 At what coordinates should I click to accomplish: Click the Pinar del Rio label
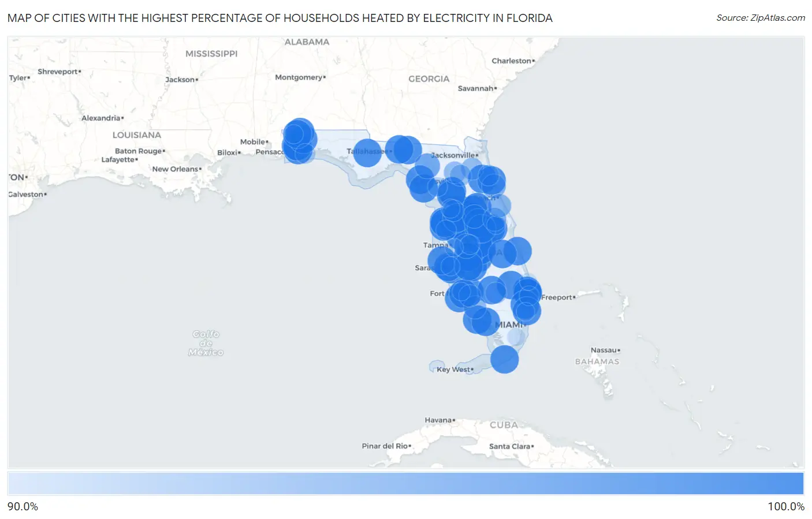coord(386,446)
